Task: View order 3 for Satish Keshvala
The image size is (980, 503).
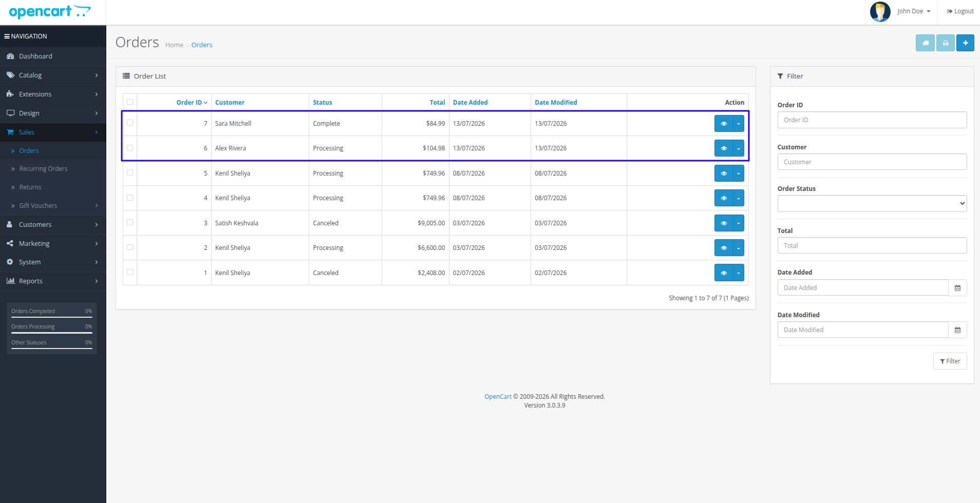Action: [724, 223]
